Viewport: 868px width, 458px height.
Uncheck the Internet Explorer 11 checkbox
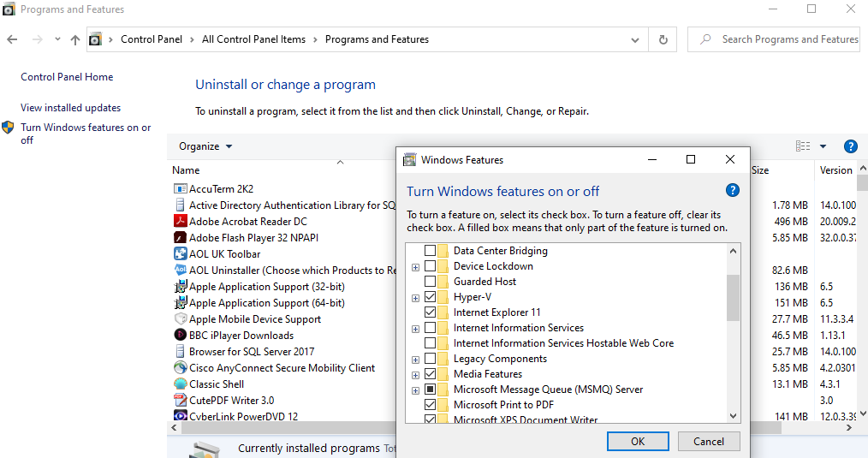(x=430, y=312)
